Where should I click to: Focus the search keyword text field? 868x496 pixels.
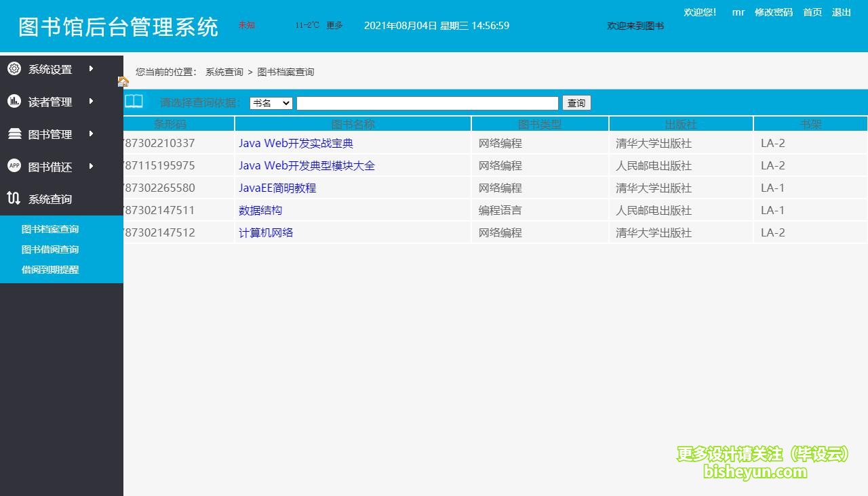pyautogui.click(x=427, y=103)
